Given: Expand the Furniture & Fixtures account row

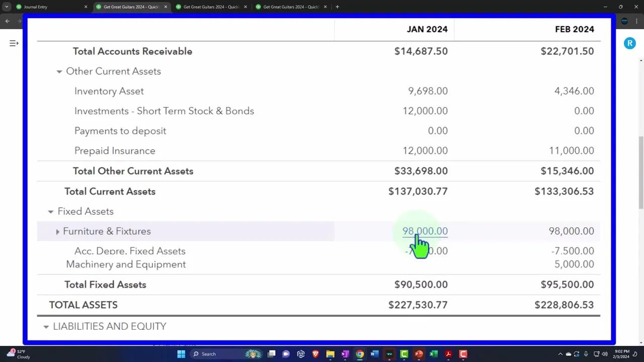Looking at the screenshot, I should 57,231.
